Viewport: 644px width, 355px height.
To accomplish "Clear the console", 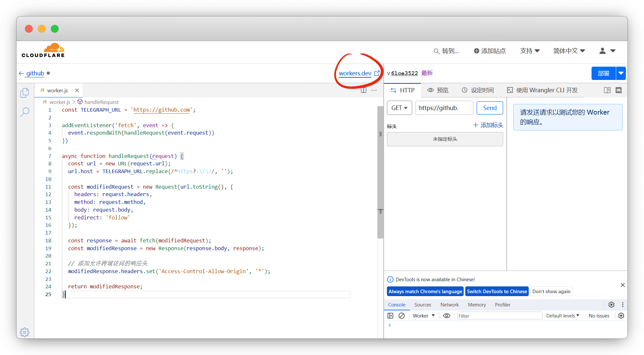I will [401, 316].
